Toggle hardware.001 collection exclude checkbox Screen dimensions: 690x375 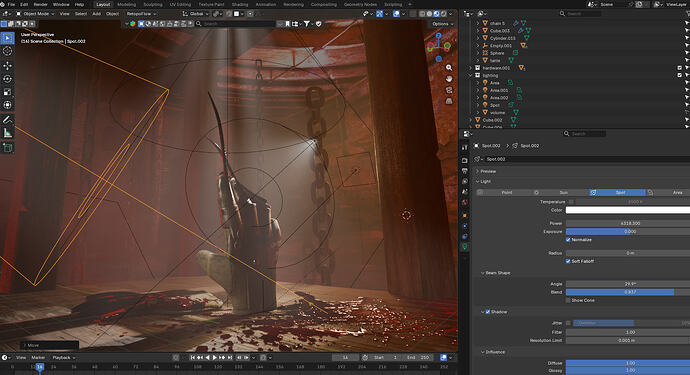[x=679, y=68]
